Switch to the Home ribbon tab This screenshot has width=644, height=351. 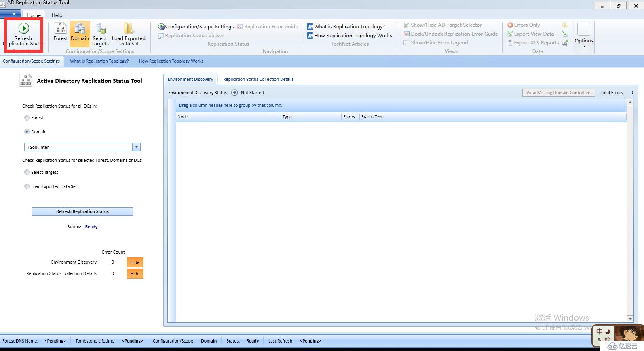(x=34, y=15)
